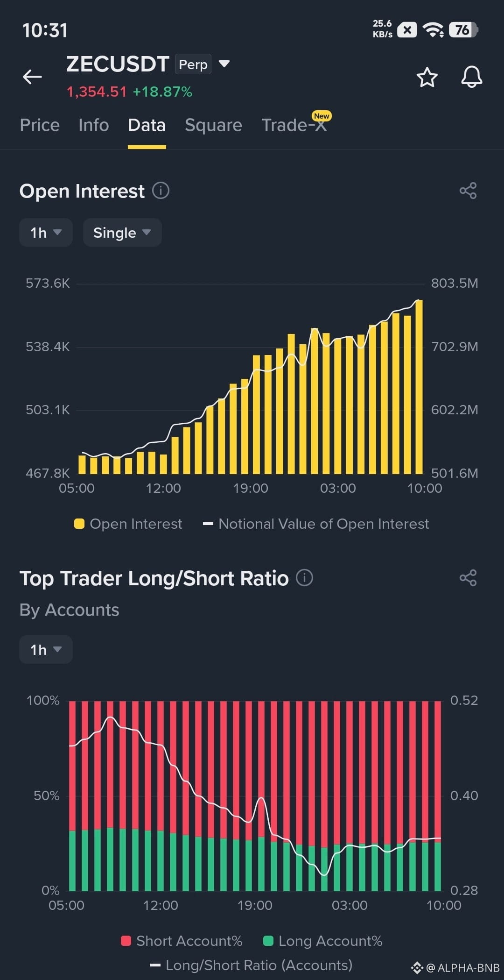Toggle Short Account% legend series
This screenshot has width=504, height=980.
point(182,941)
